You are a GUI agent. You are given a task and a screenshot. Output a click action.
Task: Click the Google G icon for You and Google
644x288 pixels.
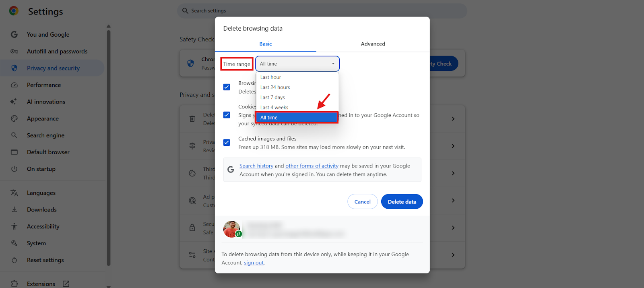[x=14, y=35]
